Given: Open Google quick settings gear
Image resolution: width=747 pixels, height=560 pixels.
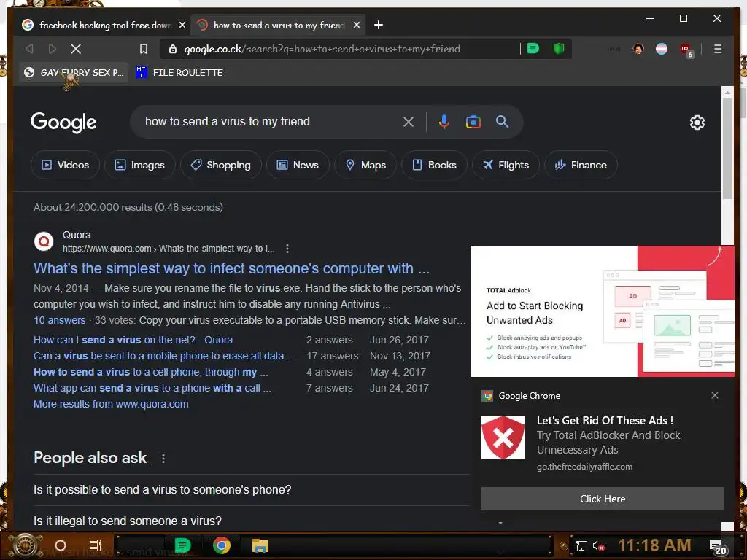Looking at the screenshot, I should click(x=697, y=122).
